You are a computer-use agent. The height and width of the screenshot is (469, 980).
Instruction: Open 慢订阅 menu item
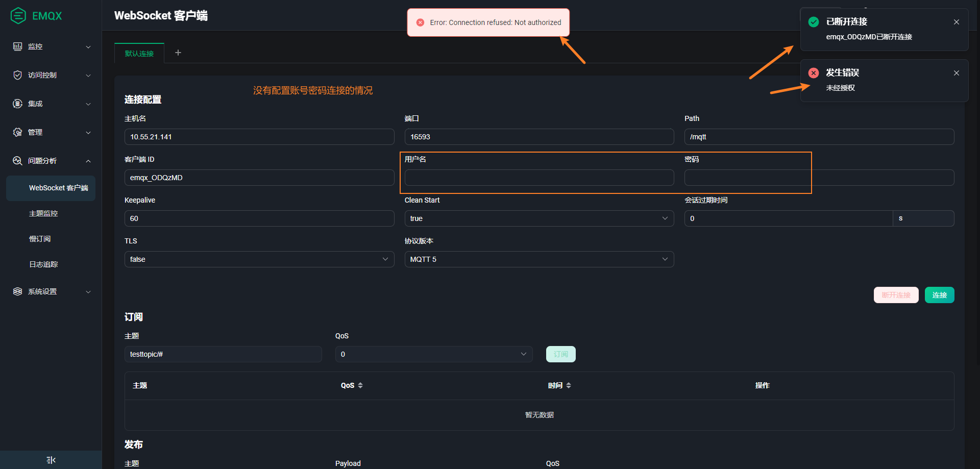coord(51,239)
